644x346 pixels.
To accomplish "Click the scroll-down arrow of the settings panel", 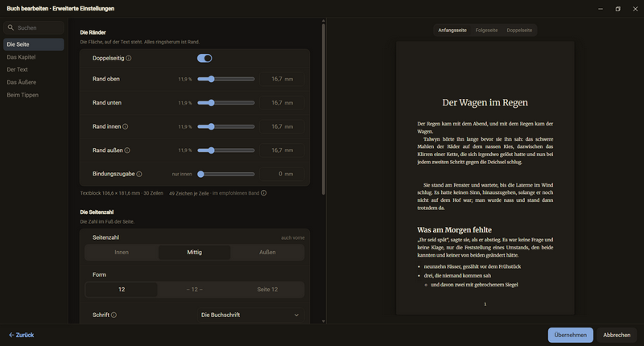I will click(324, 321).
